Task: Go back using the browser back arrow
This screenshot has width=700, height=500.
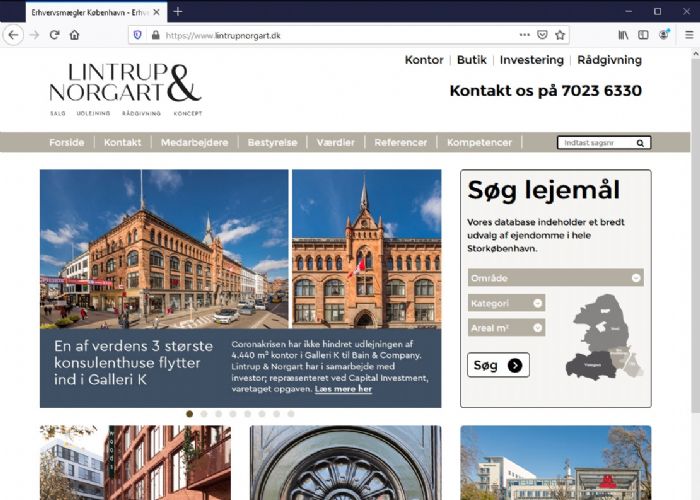Action: [x=13, y=35]
